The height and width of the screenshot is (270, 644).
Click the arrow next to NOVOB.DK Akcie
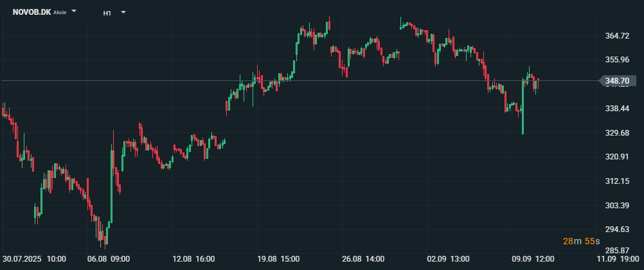pos(75,12)
